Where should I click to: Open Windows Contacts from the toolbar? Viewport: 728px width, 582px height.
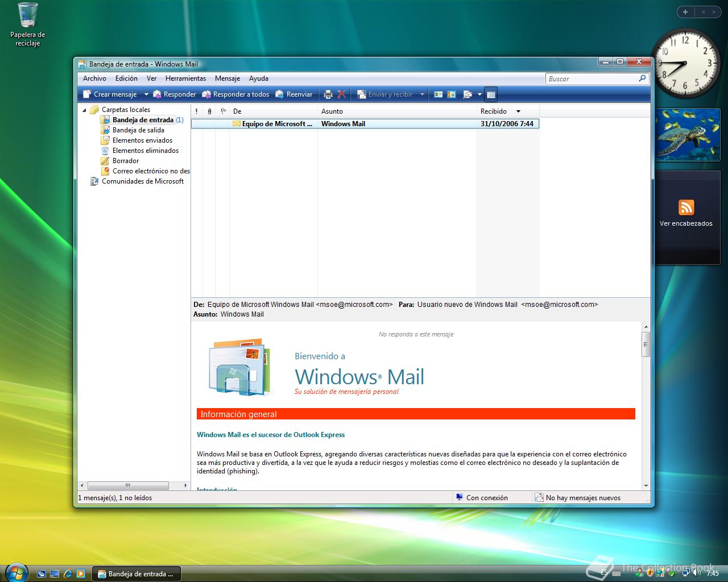coord(438,94)
